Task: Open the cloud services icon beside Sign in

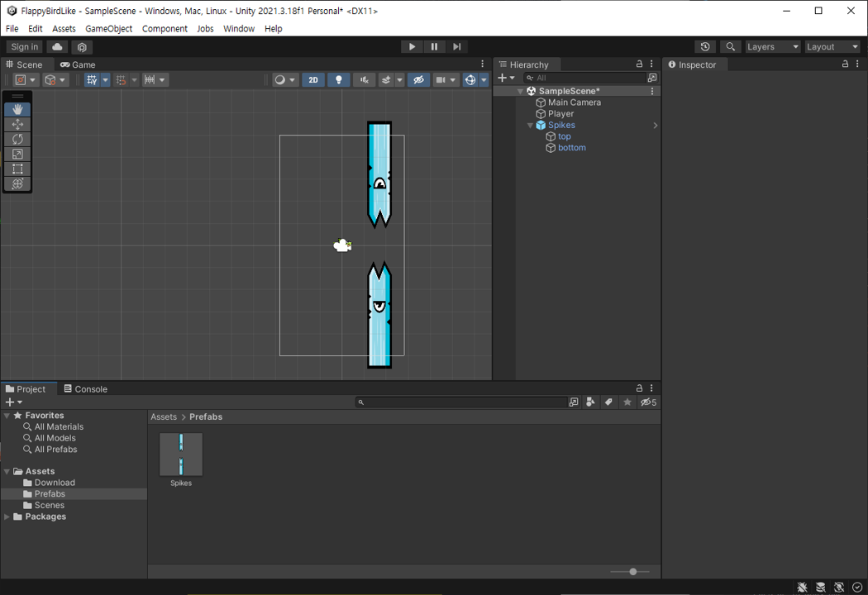Action: pos(58,47)
